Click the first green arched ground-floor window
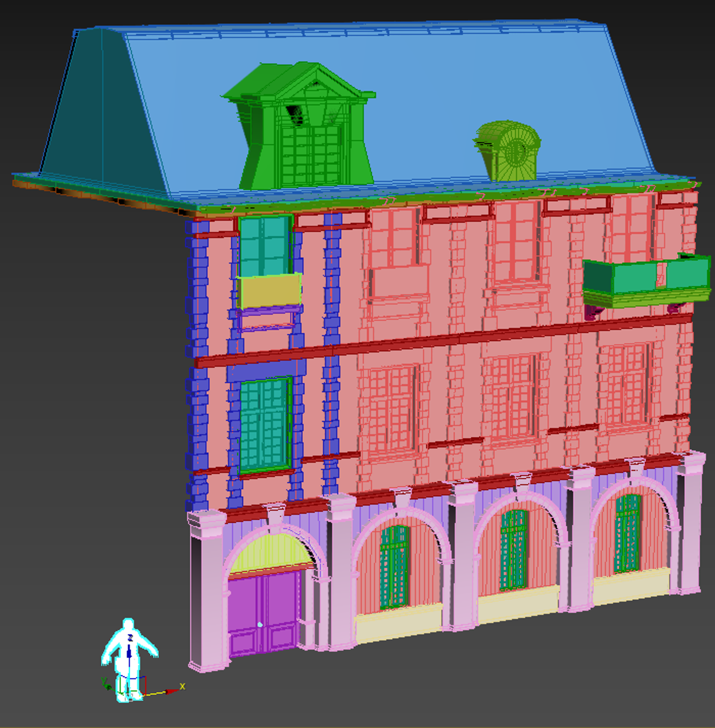Screen dimensions: 715x728 click(x=394, y=567)
